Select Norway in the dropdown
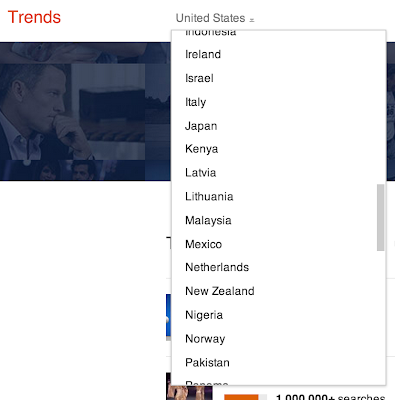 pyautogui.click(x=279, y=339)
